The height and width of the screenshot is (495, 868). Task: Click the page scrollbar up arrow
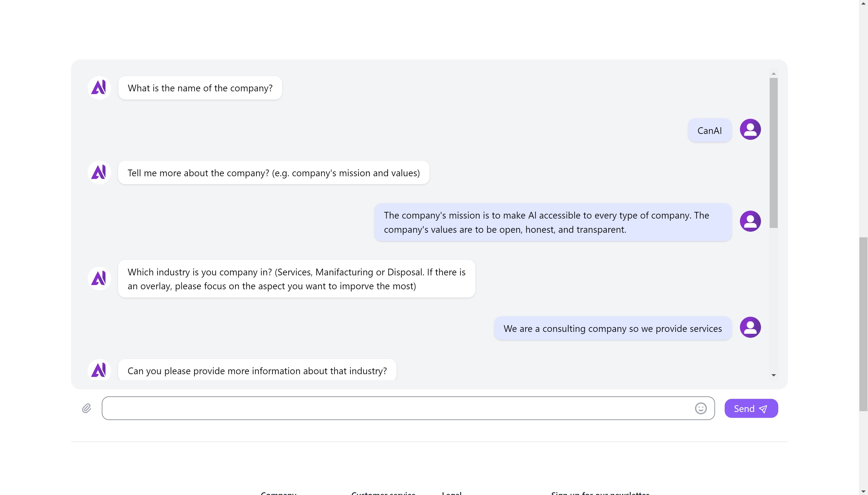pos(863,3)
